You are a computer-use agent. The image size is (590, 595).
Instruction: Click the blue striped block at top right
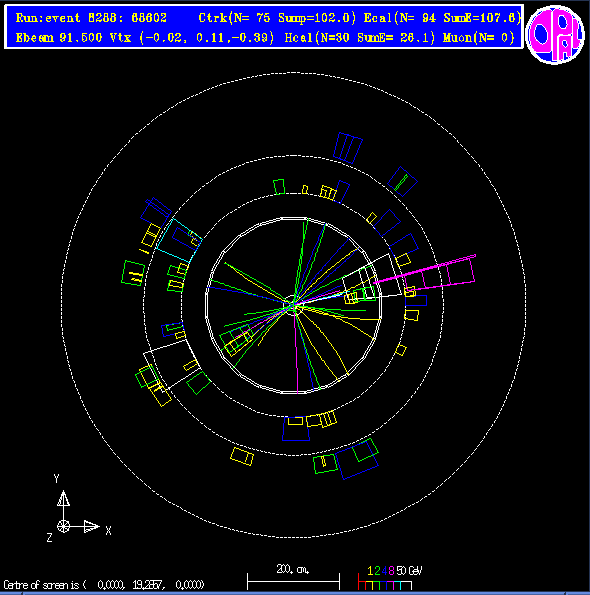348,148
